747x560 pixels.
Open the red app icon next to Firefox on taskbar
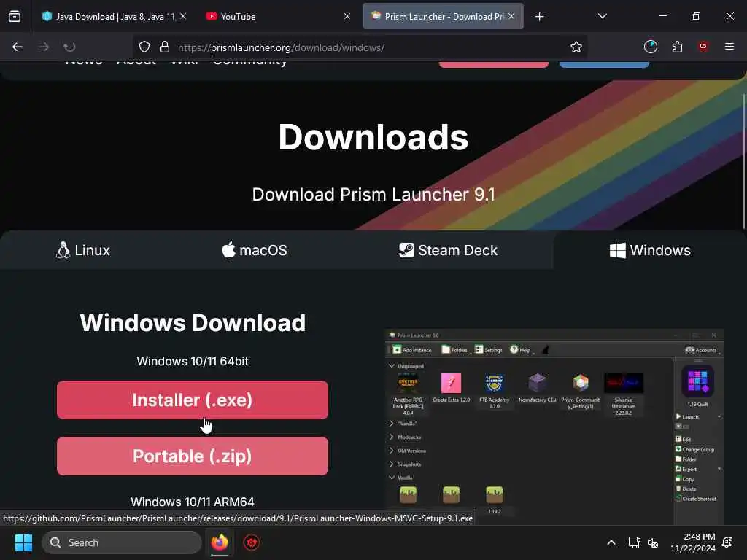click(252, 542)
